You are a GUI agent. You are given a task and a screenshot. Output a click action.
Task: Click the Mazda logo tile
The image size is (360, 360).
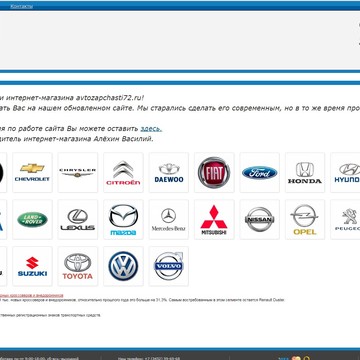[123, 219]
